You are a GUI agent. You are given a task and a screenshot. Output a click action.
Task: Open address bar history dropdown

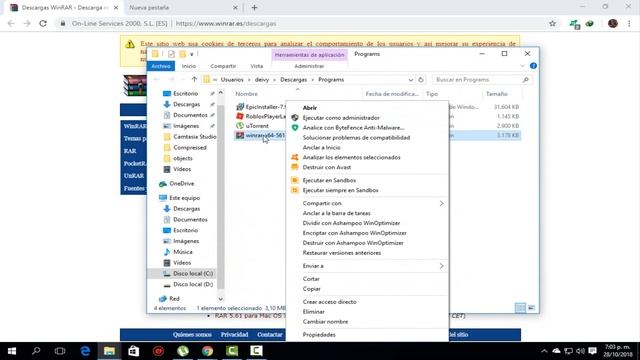pyautogui.click(x=411, y=80)
